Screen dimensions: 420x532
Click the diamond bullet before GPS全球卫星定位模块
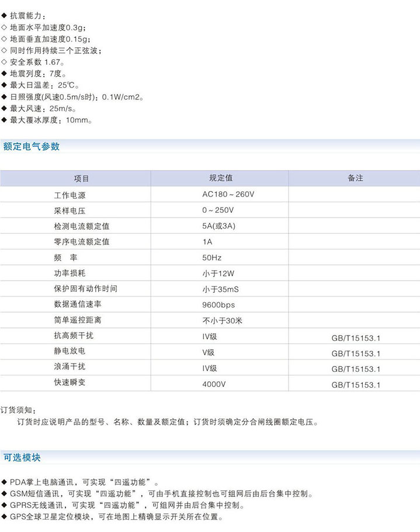pyautogui.click(x=4, y=517)
